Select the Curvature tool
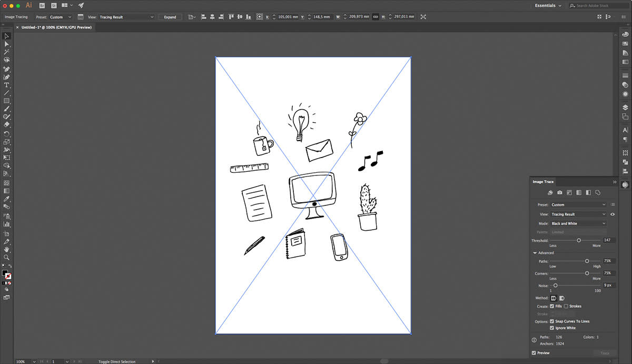This screenshot has height=364, width=632. (7, 77)
